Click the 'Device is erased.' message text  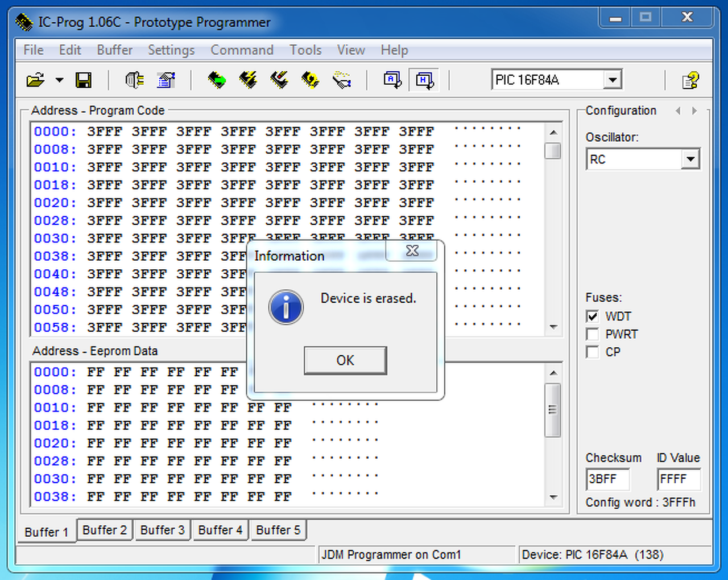pyautogui.click(x=369, y=298)
